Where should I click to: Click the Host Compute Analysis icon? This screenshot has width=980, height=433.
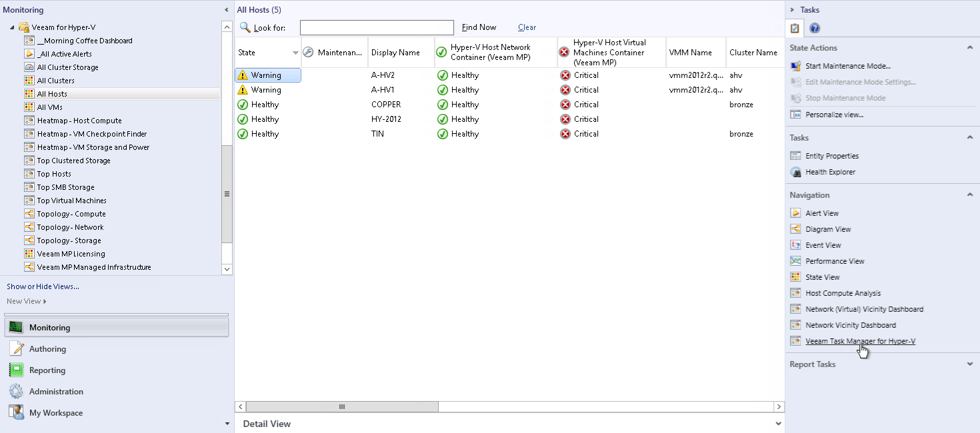[795, 293]
